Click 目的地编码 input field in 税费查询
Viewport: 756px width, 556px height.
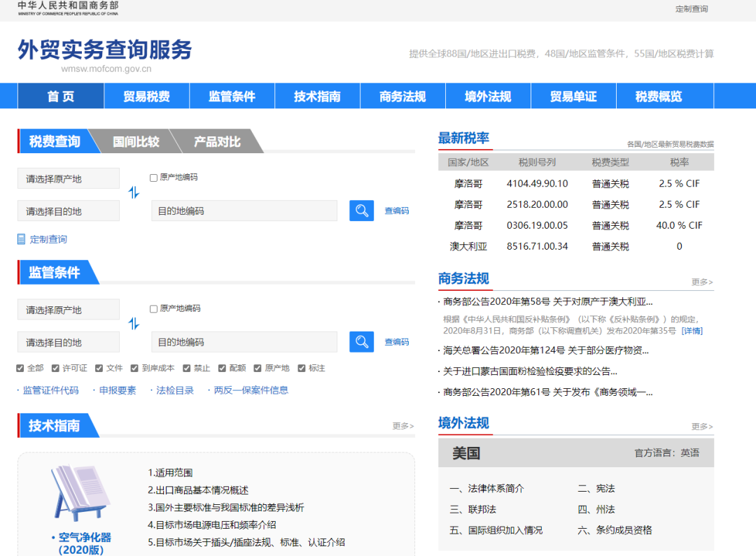tap(244, 211)
